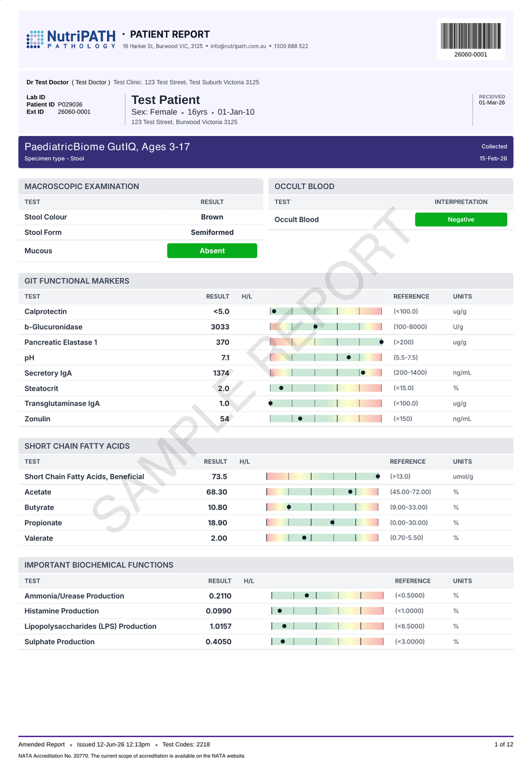This screenshot has height=770, width=532.
Task: Click the Ammonia/Urease result 0.2110
Action: tap(220, 596)
